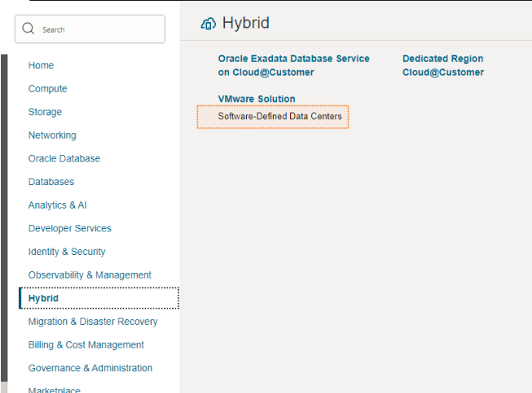Select Governance & Administration menu item
Image resolution: width=532 pixels, height=393 pixels.
click(90, 368)
